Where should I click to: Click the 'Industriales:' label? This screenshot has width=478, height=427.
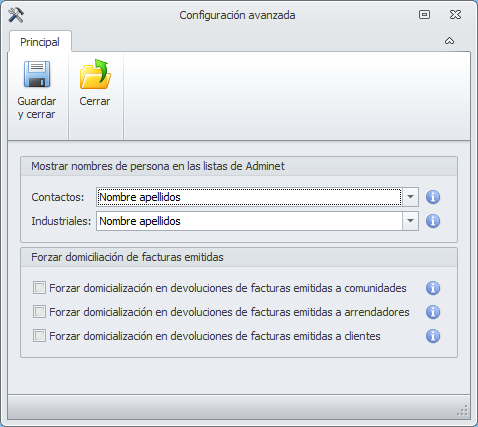[x=61, y=221]
